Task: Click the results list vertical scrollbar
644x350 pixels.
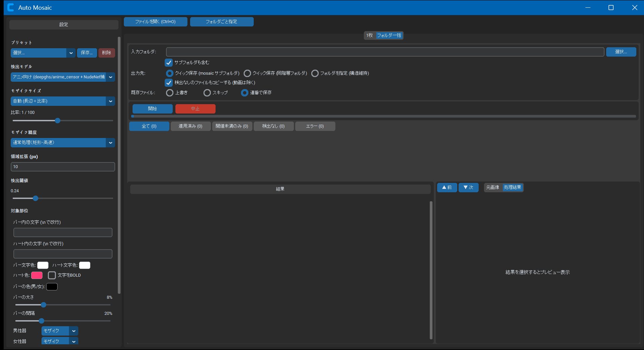Action: [x=431, y=270]
